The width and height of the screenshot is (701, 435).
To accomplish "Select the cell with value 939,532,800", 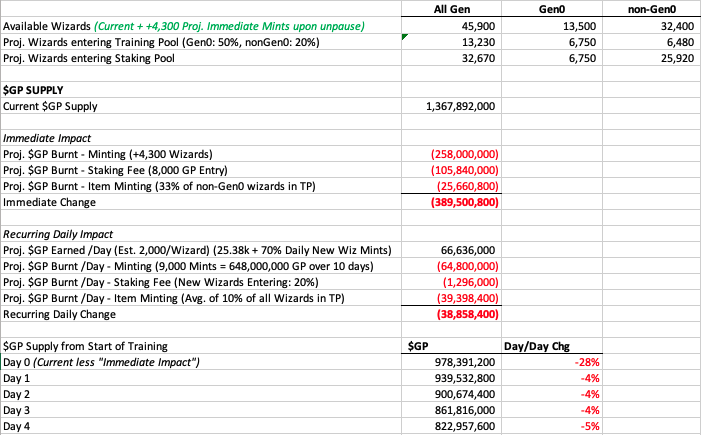I will 452,379.
